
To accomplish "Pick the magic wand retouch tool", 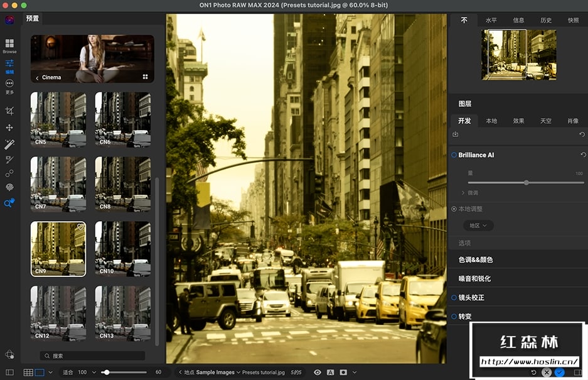I will [9, 144].
